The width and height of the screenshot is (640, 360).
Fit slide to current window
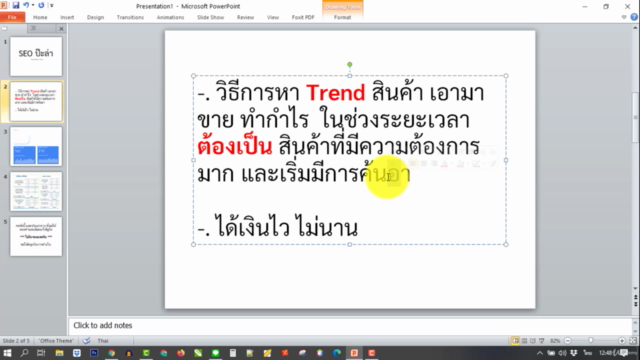(633, 340)
